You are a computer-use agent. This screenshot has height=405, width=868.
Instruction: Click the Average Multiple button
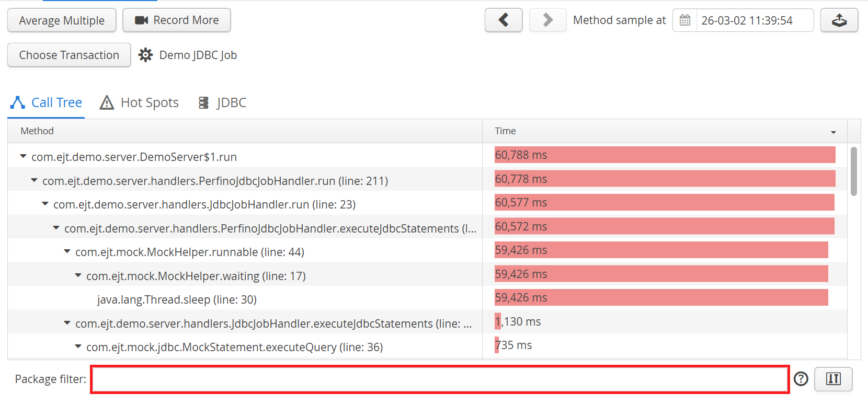point(62,20)
